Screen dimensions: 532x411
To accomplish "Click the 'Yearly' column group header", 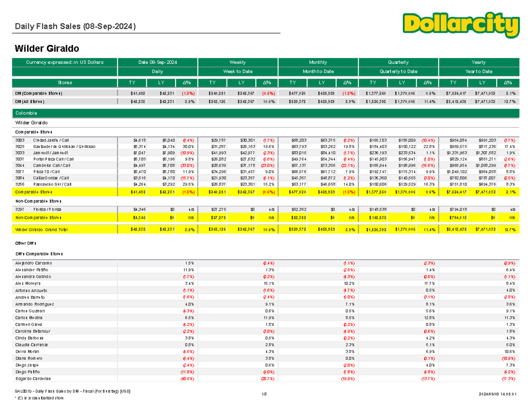I will (478, 63).
